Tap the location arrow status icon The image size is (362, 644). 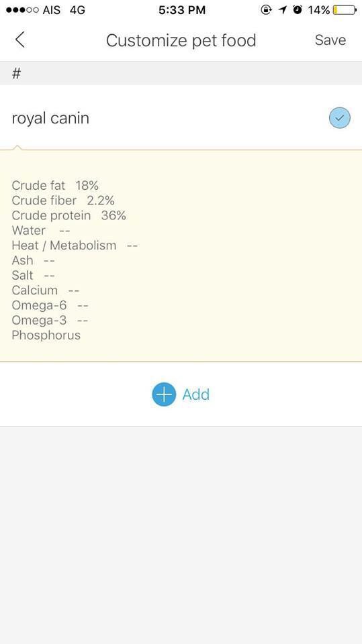point(283,10)
